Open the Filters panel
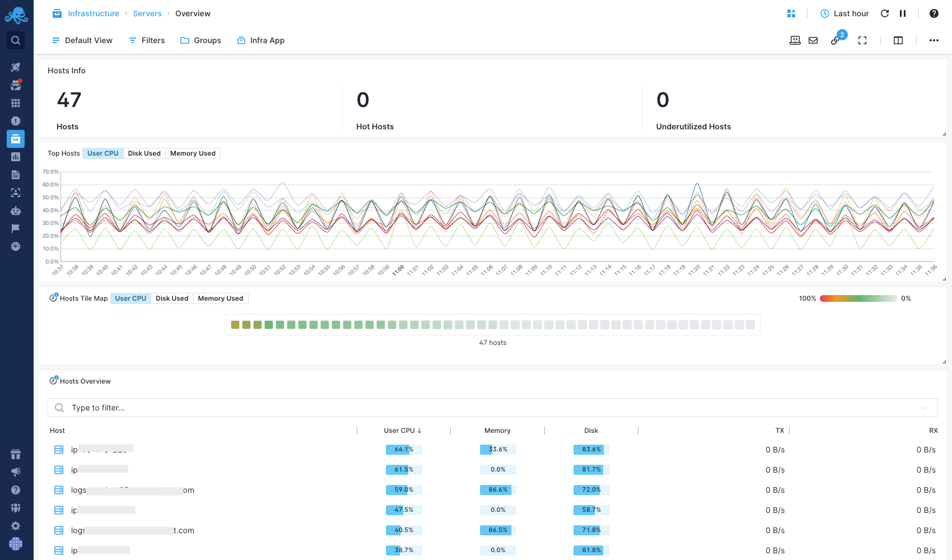The width and height of the screenshot is (952, 560). point(146,40)
